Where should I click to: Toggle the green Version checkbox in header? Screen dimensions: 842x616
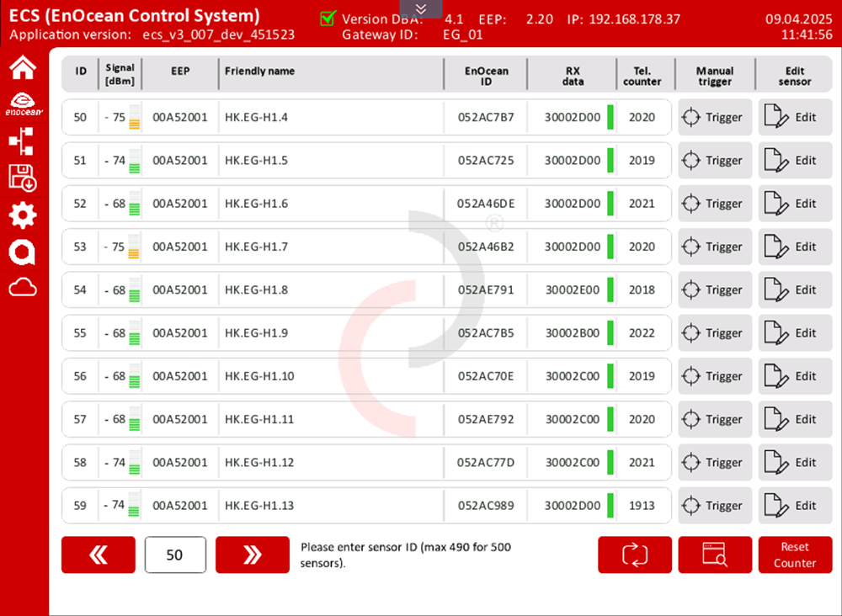328,19
